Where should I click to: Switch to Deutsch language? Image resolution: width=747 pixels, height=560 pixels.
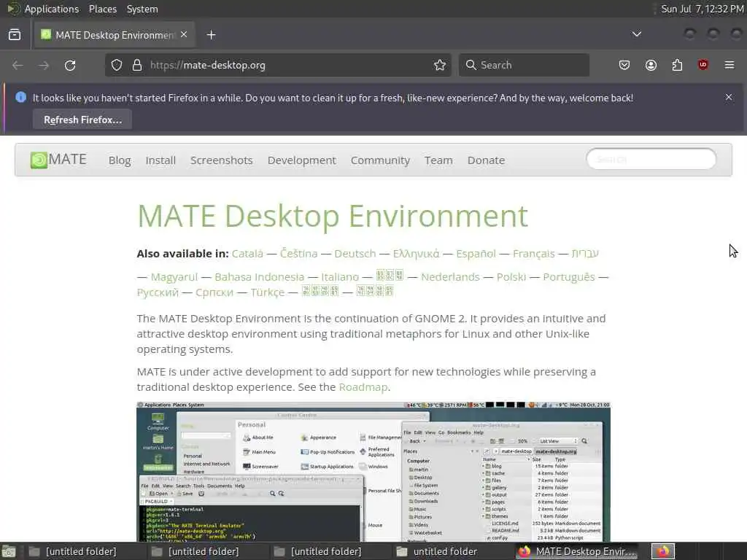point(355,253)
